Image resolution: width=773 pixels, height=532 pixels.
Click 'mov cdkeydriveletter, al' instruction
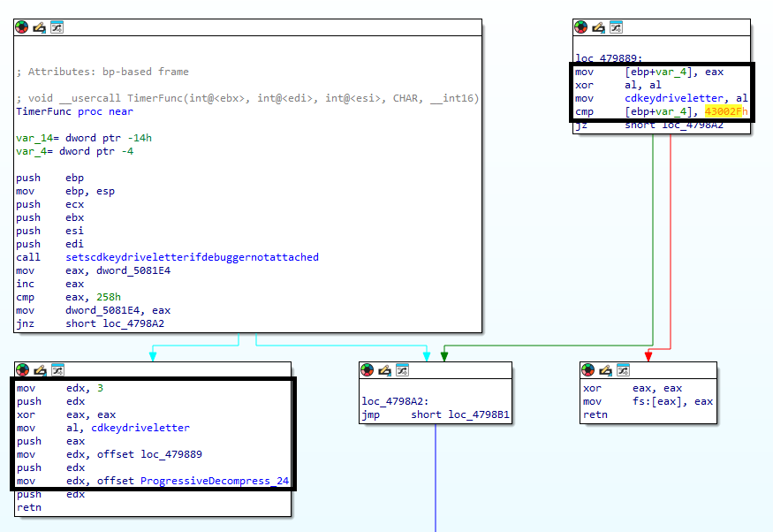pyautogui.click(x=662, y=99)
